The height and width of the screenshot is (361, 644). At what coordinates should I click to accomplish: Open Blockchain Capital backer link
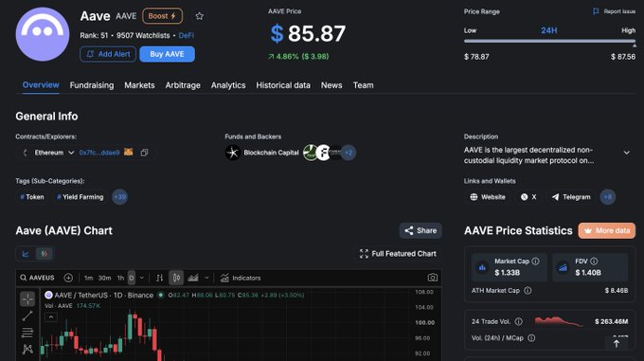click(x=271, y=153)
